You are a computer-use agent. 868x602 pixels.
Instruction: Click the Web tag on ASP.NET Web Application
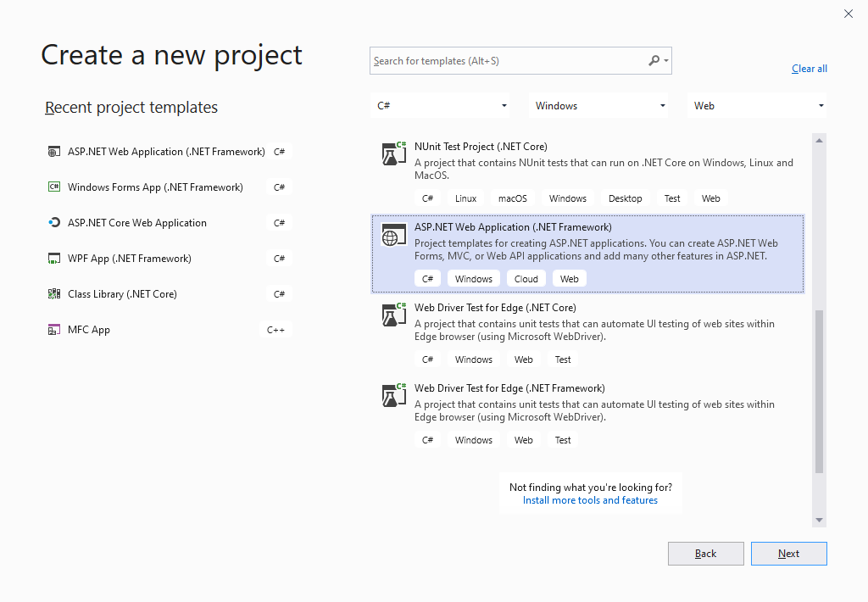click(569, 279)
